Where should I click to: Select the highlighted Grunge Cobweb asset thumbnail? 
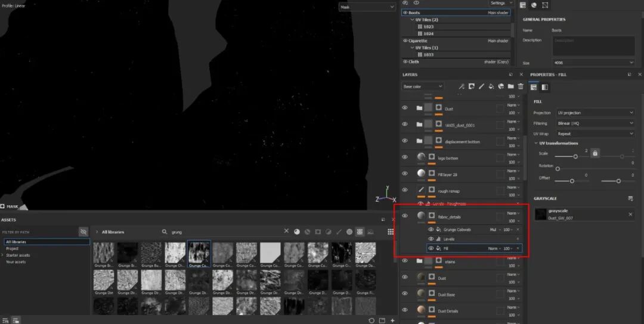(x=199, y=254)
